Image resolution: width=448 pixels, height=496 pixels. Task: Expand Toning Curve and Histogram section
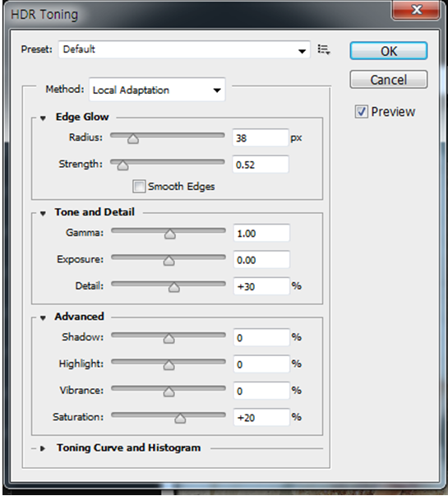click(43, 448)
